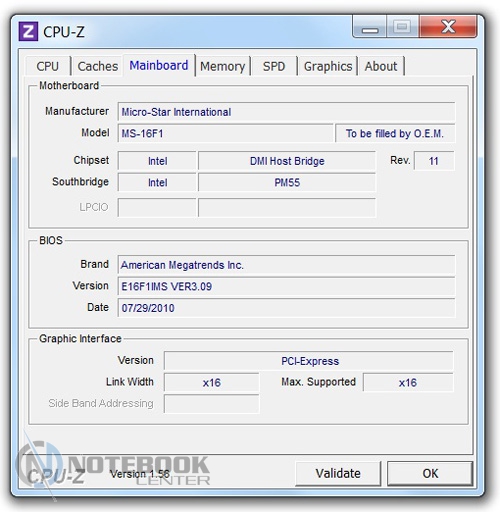The height and width of the screenshot is (512, 500).
Task: Switch to the CPU tab
Action: pos(48,66)
